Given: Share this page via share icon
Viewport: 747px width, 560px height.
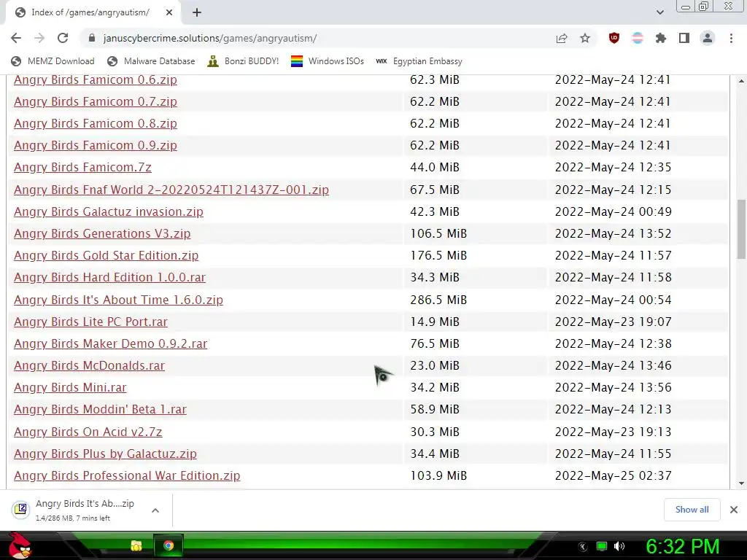Looking at the screenshot, I should click(562, 38).
